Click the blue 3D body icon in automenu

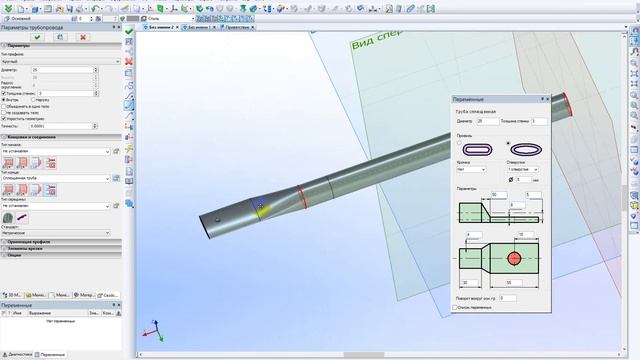click(129, 203)
